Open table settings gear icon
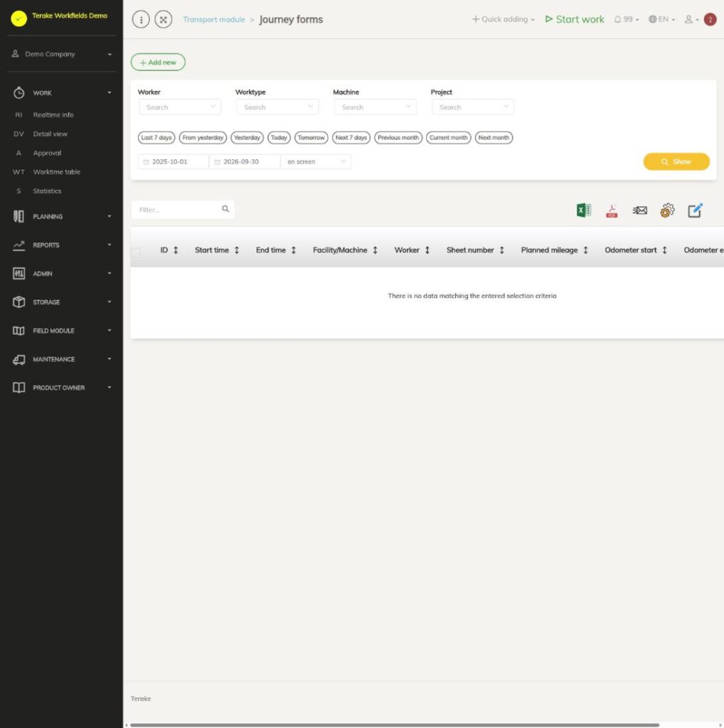This screenshot has width=724, height=728. coord(667,210)
